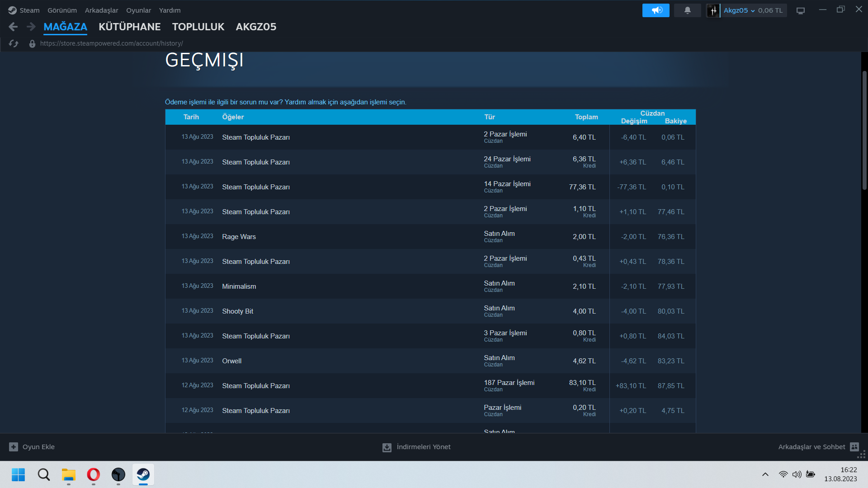The width and height of the screenshot is (868, 488).
Task: Click the store URL address field
Action: [111, 43]
